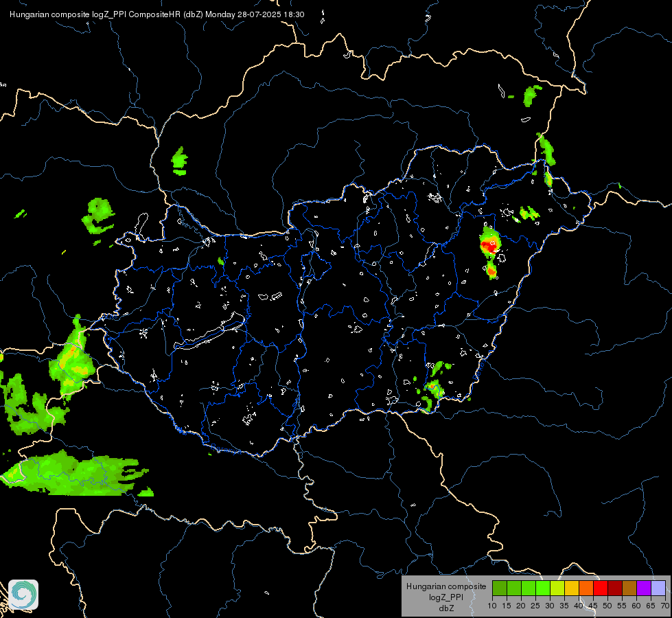The width and height of the screenshot is (672, 618).
Task: Select the 20–25 dBZ green swatch
Action: pos(529,588)
